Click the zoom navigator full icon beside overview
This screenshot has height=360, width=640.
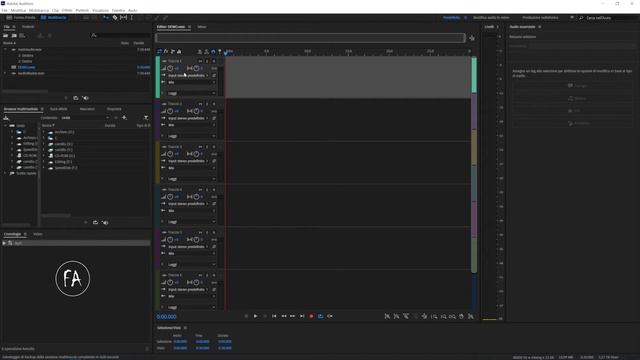(x=472, y=38)
